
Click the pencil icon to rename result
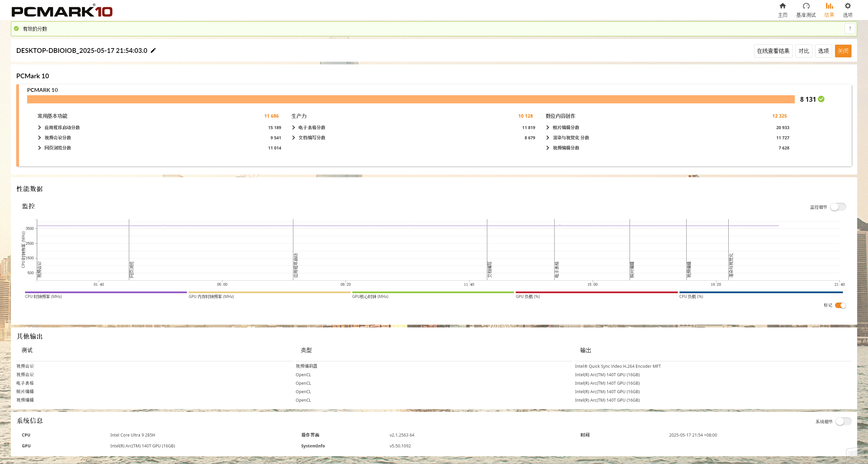click(x=153, y=51)
